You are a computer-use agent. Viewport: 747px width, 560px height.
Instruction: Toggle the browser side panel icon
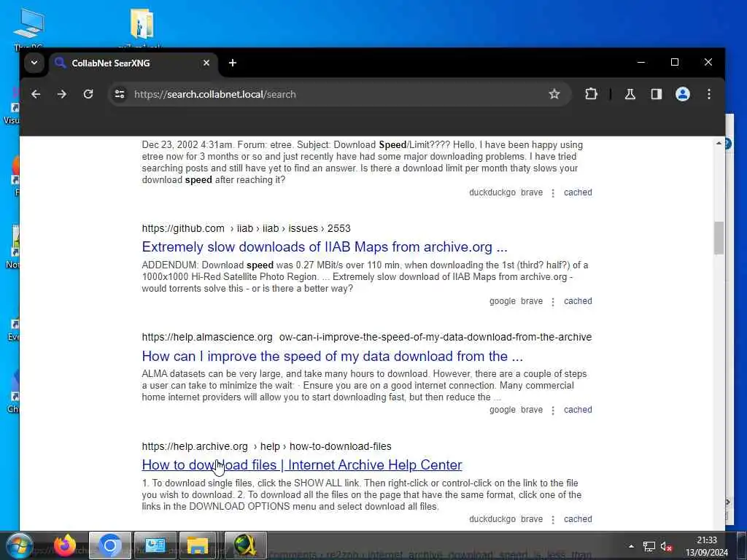point(657,94)
